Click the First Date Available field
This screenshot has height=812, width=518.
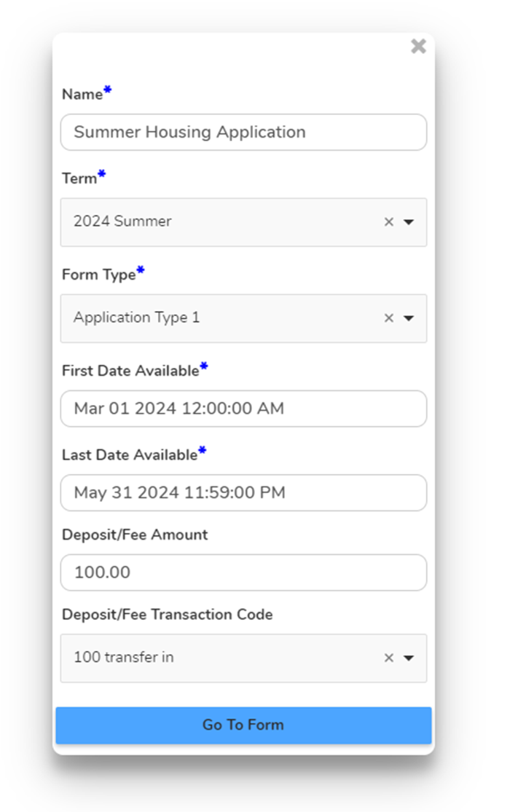(243, 409)
